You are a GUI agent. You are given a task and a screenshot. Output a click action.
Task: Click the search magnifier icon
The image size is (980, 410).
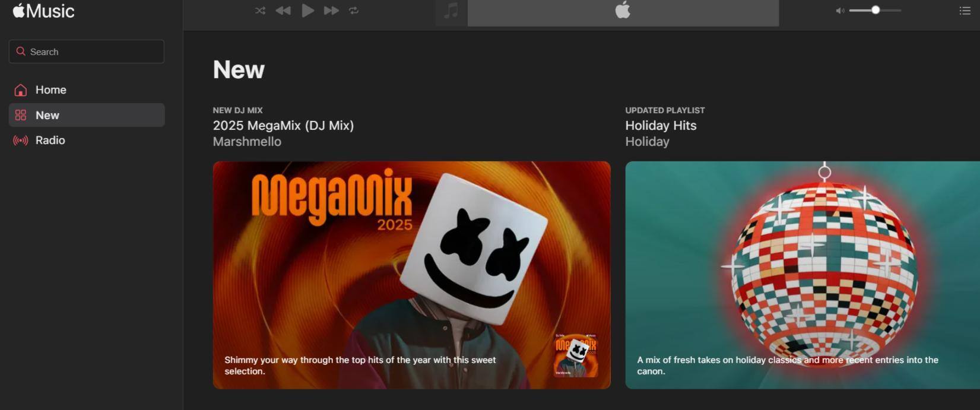click(21, 52)
